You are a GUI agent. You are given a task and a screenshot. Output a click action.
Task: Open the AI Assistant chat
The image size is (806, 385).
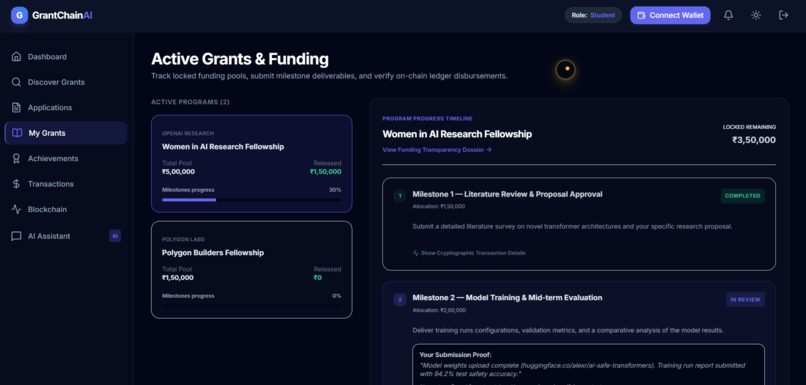click(66, 236)
